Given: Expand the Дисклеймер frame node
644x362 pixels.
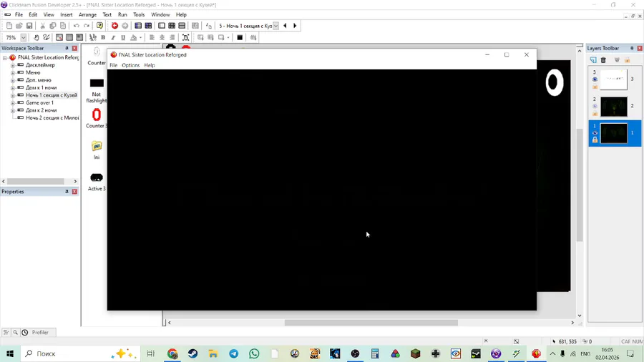Looking at the screenshot, I should [13, 65].
